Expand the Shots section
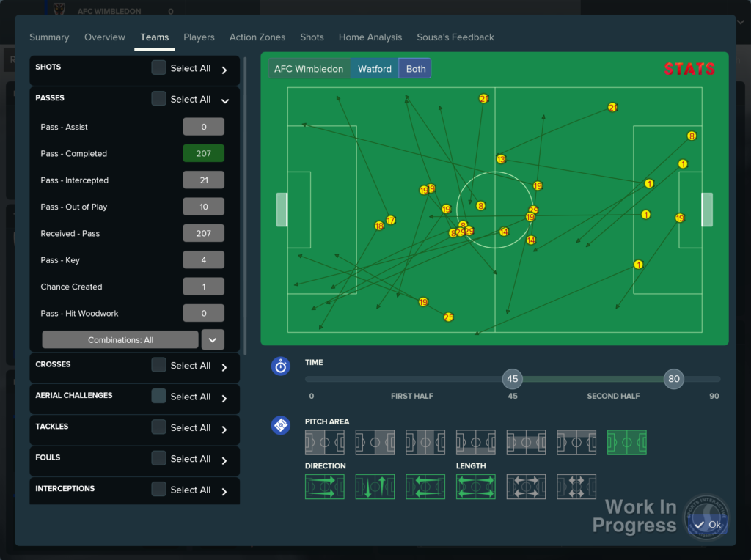The width and height of the screenshot is (751, 560). click(224, 70)
